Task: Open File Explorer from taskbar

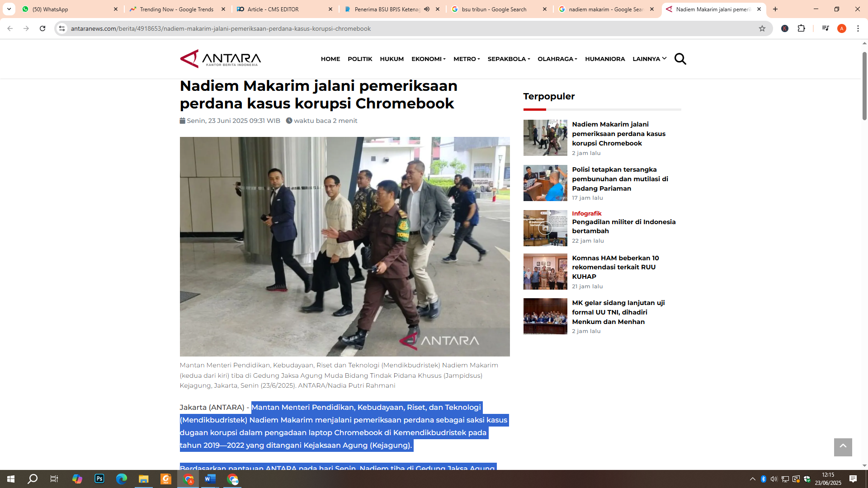Action: [144, 479]
